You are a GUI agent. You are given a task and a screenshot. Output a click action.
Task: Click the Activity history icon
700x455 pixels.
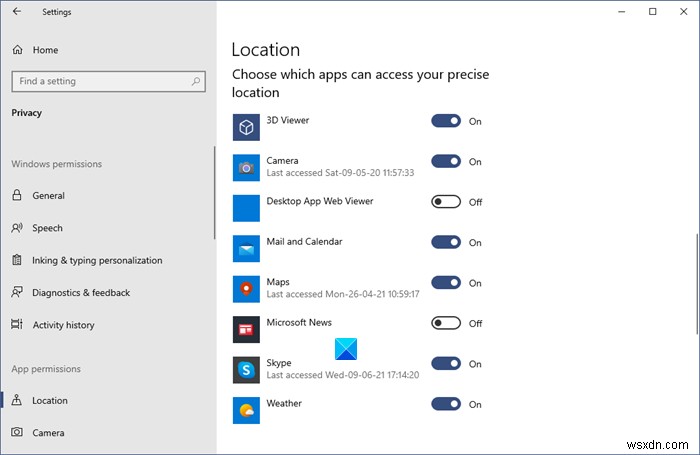pyautogui.click(x=17, y=325)
